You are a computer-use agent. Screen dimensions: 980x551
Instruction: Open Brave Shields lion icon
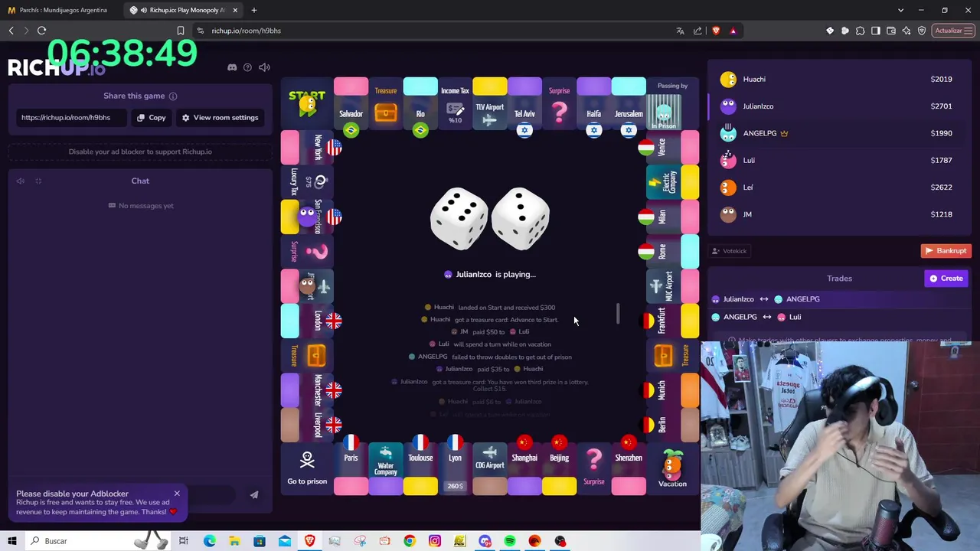click(716, 31)
